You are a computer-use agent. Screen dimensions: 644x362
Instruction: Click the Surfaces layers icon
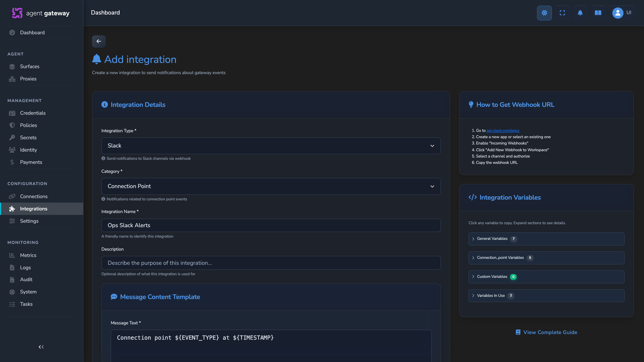pyautogui.click(x=12, y=66)
